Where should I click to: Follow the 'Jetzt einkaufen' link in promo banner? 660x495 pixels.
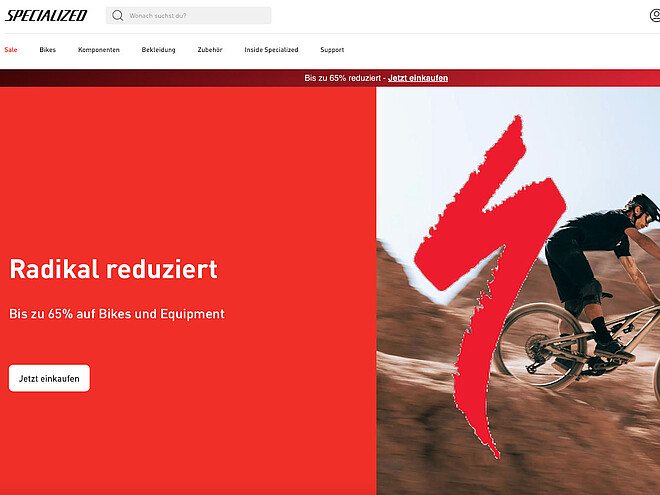[418, 78]
